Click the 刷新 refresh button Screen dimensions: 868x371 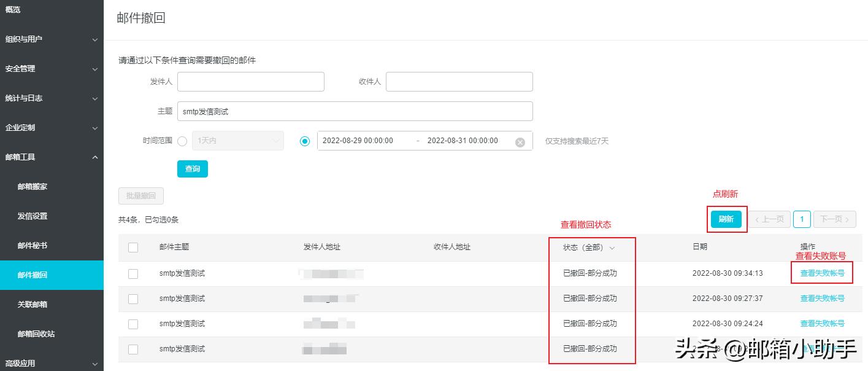[726, 219]
